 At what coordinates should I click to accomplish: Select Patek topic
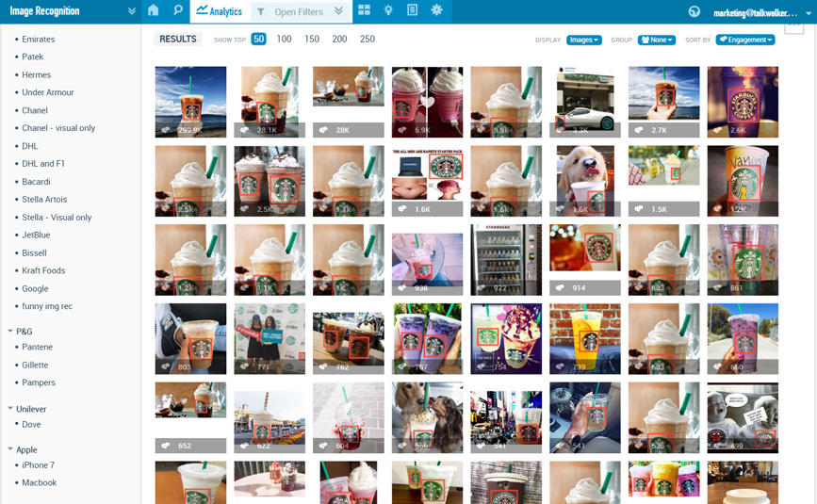point(32,57)
